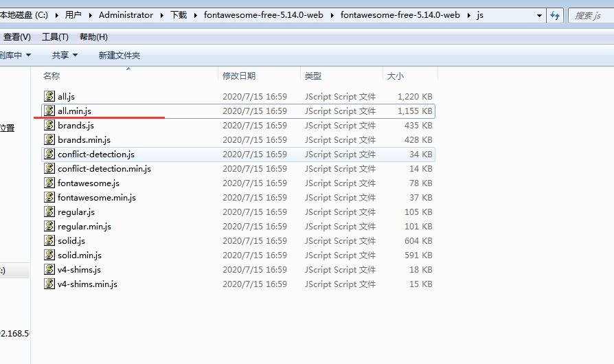This screenshot has height=364, width=614.
Task: Expand the arrow after 用户 breadcrumb
Action: [90, 15]
